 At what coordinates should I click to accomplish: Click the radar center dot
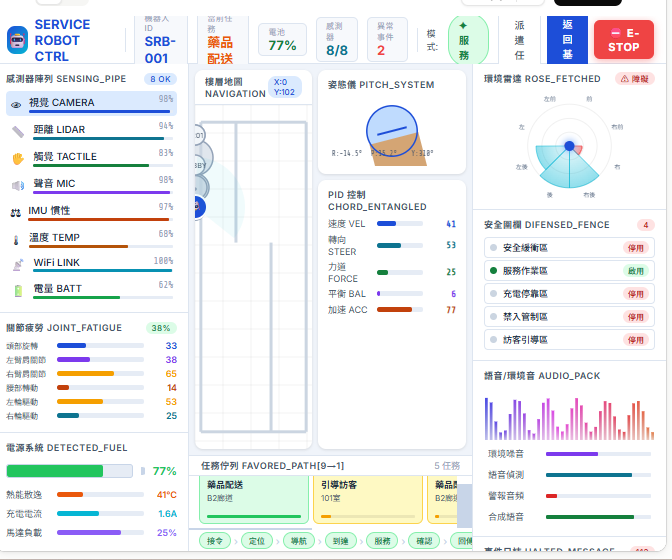click(569, 146)
